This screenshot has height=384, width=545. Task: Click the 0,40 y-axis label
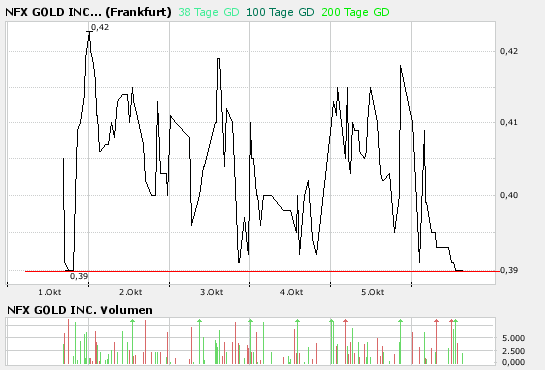509,195
